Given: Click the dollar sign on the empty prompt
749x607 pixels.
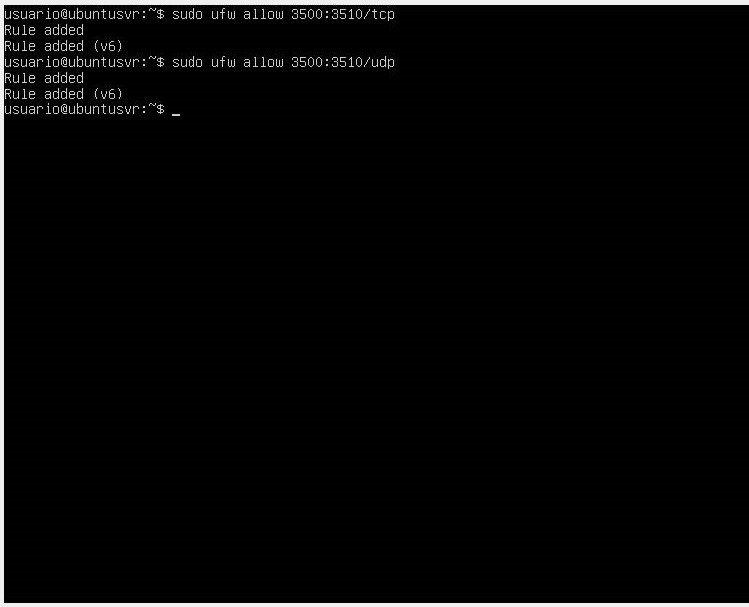Looking at the screenshot, I should (x=160, y=109).
